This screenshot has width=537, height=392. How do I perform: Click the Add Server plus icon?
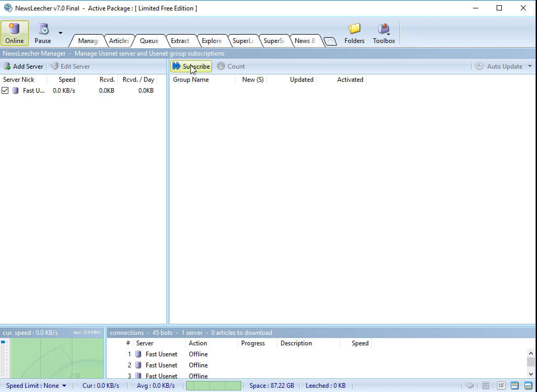pyautogui.click(x=7, y=66)
